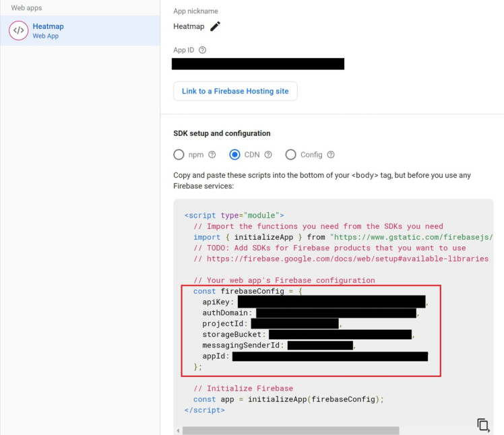This screenshot has width=504, height=435.
Task: Select the npm radio button
Action: pos(179,154)
